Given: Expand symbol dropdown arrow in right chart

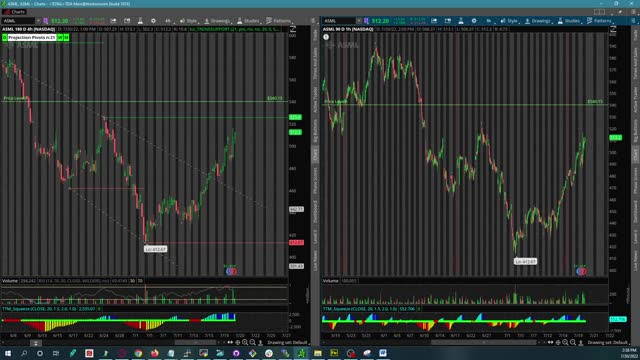Looking at the screenshot, I should [x=358, y=21].
